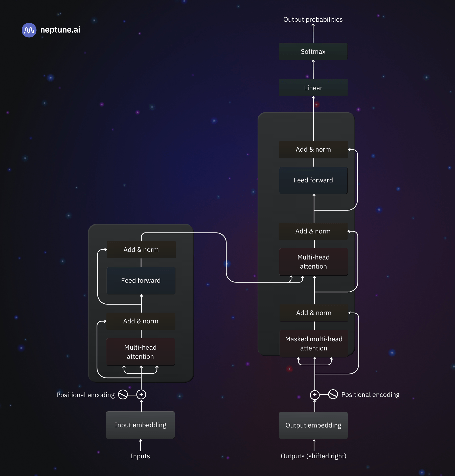Toggle the decoder Multi-head attention block
Viewport: 455px width, 476px height.
313,262
